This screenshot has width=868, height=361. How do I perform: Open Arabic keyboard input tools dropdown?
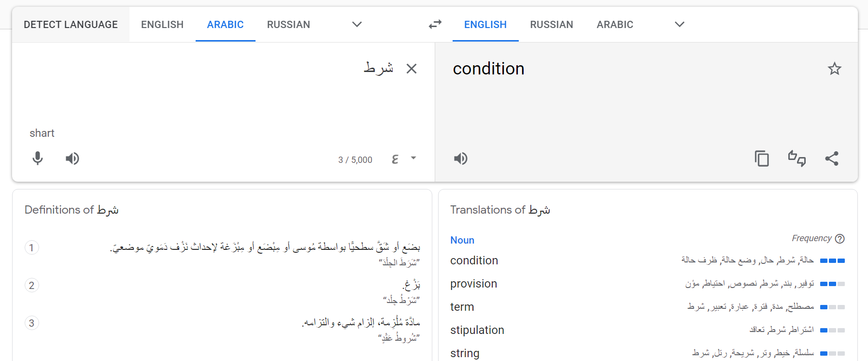(x=413, y=159)
